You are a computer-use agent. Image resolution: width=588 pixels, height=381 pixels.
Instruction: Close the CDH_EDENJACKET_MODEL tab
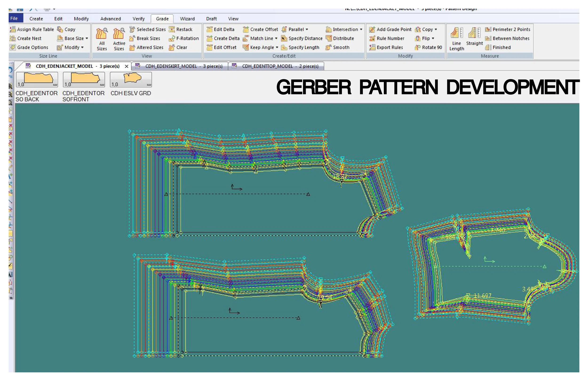[127, 66]
